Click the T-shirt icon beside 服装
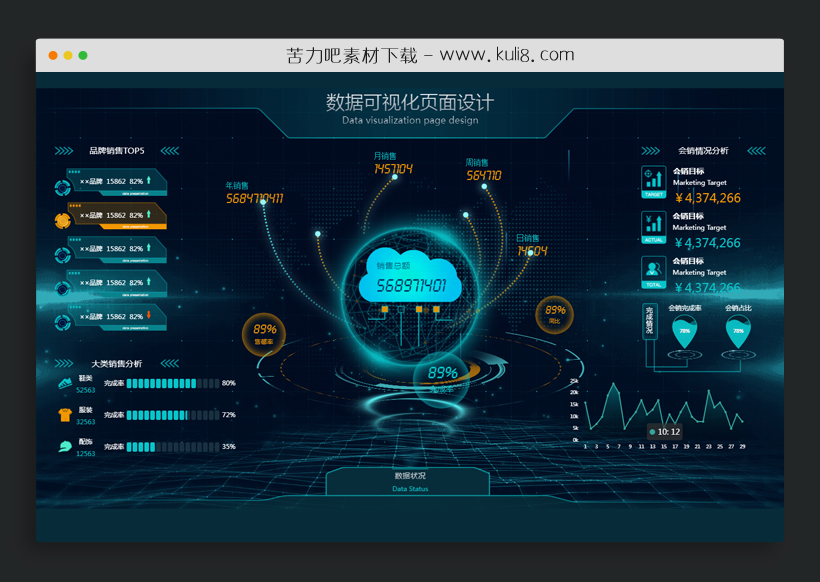Viewport: 820px width, 582px height. (64, 416)
